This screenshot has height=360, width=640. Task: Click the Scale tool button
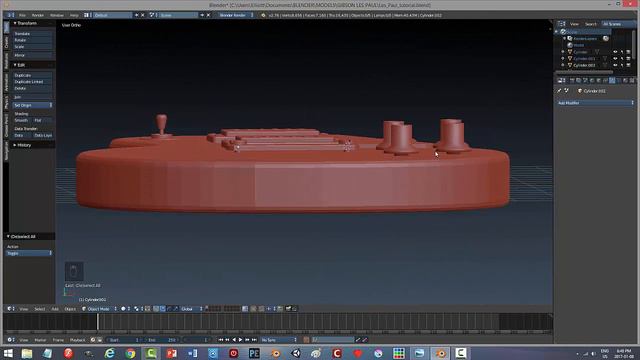tap(32, 47)
